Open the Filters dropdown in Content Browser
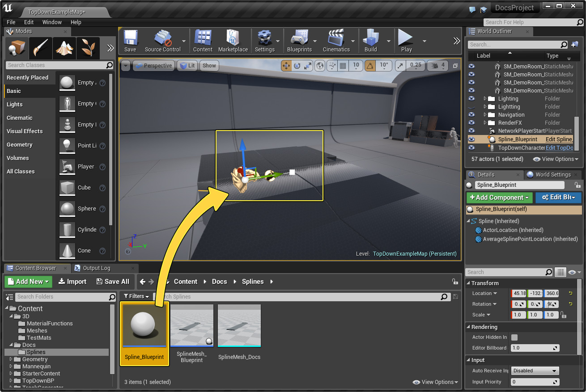Screen dimensions: 586x392 [x=136, y=296]
